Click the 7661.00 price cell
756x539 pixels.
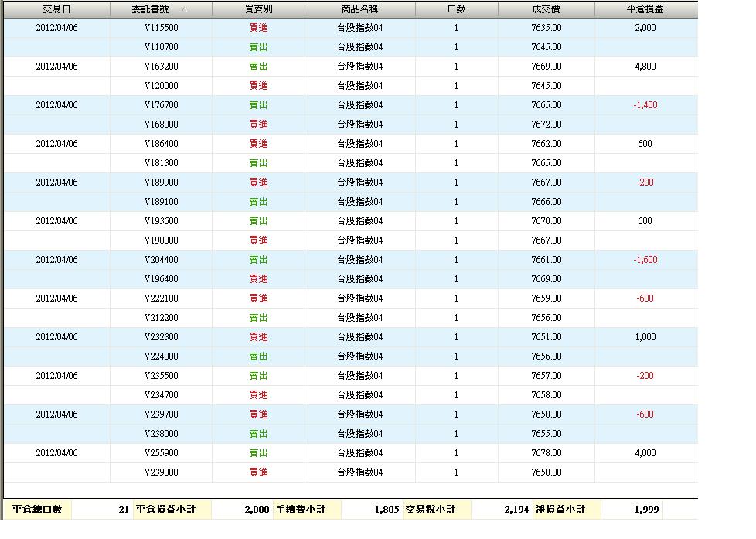point(547,260)
